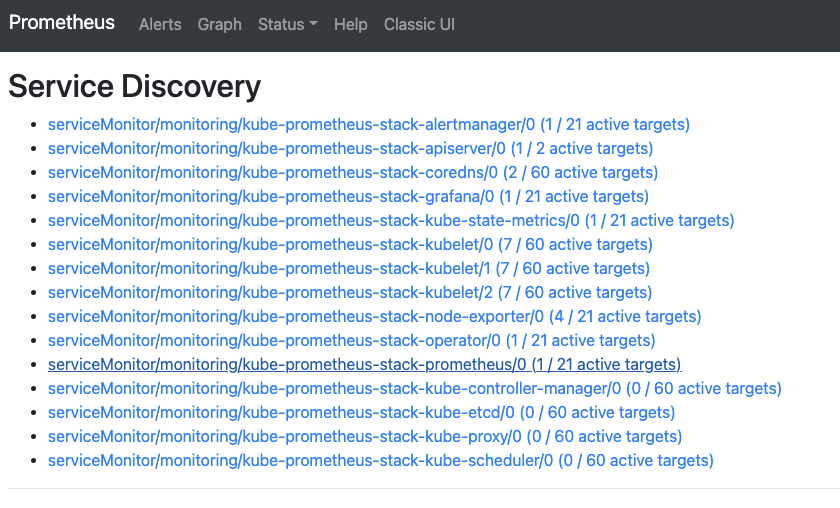Screen dimensions: 840x508
Task: Open kube-prometheus-stack-kube-scheduler/0 link
Action: tap(381, 461)
